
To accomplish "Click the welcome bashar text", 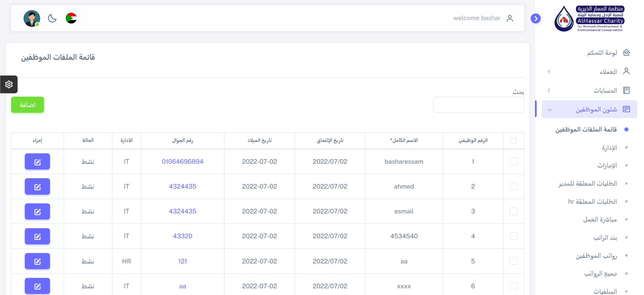I will tap(477, 18).
